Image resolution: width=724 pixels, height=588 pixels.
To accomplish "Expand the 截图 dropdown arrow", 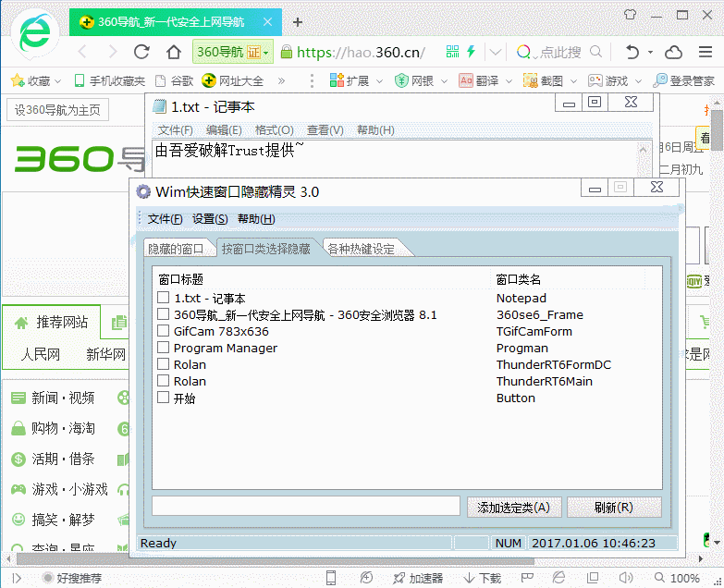I will 573,81.
